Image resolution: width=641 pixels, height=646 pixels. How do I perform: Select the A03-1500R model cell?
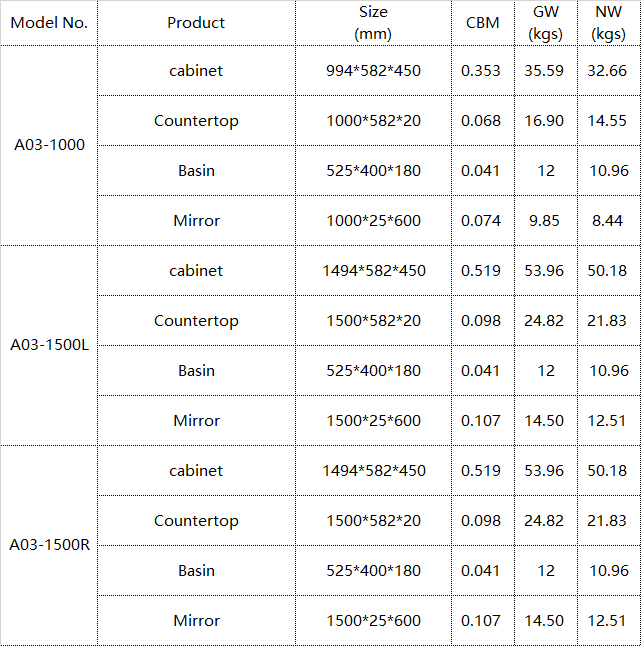pos(49,545)
